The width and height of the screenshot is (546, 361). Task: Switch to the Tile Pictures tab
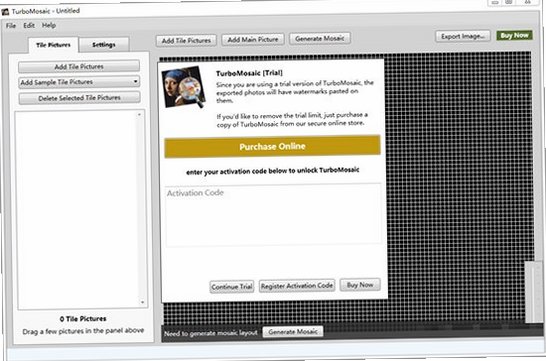pos(53,45)
